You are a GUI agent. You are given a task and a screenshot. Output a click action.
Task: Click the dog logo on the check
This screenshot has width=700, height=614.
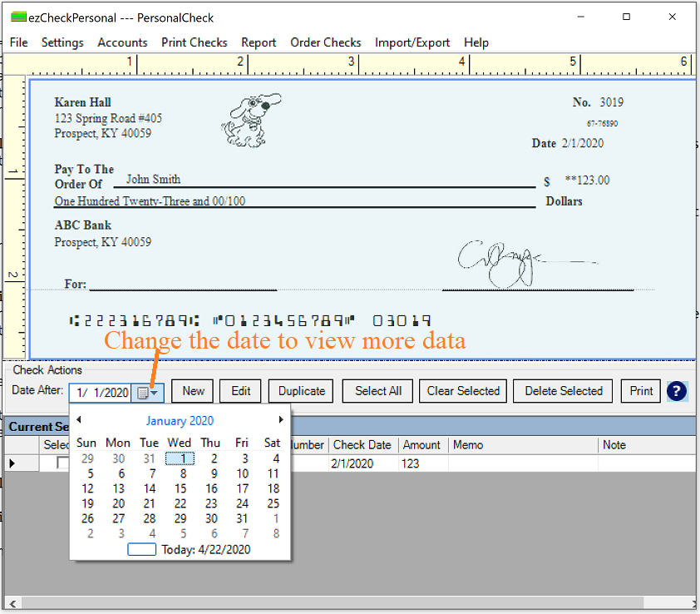coord(249,119)
